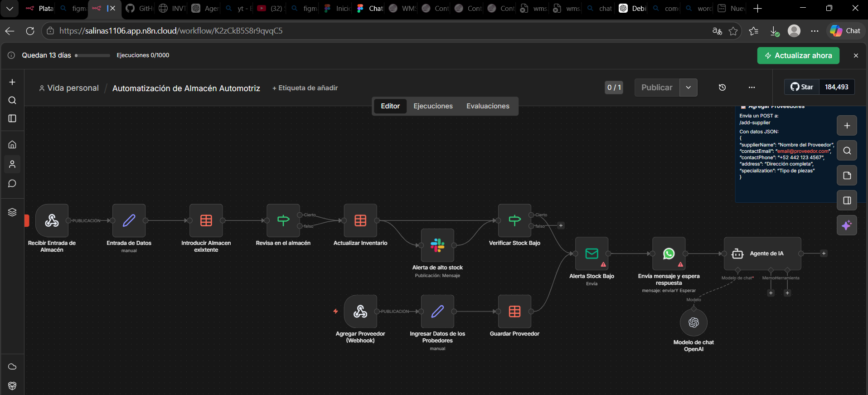Expand the Publicar dropdown arrow
Screen dimensions: 868x395
coord(688,88)
